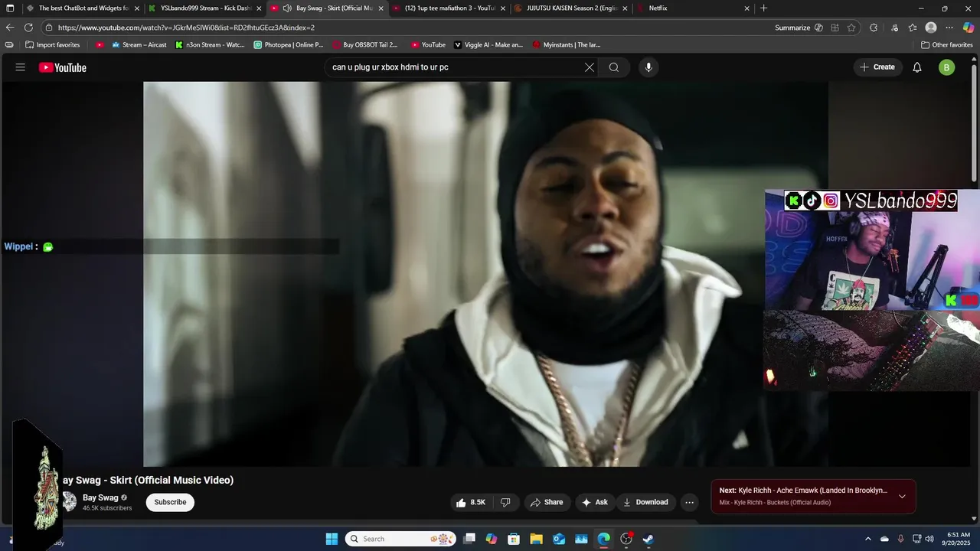Viewport: 980px width, 551px height.
Task: Refresh the current page
Action: (28, 28)
